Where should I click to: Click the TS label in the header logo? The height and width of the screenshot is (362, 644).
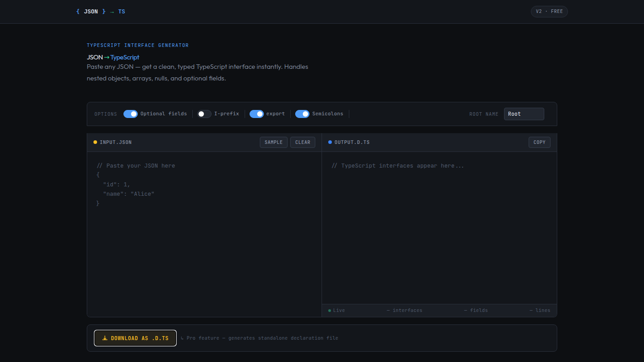122,11
